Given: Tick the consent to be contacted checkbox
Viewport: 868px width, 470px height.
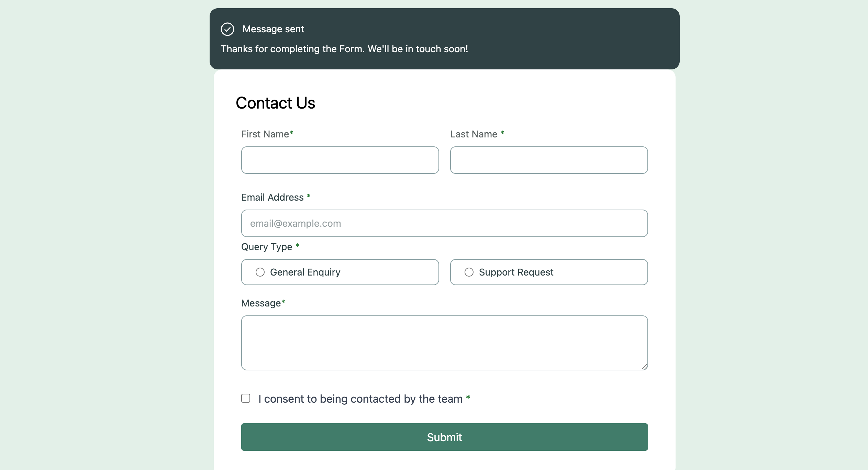Looking at the screenshot, I should pyautogui.click(x=246, y=398).
